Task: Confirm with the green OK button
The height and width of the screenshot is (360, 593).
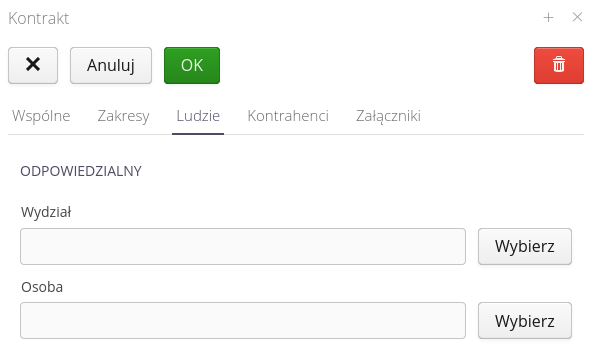Action: pos(192,65)
